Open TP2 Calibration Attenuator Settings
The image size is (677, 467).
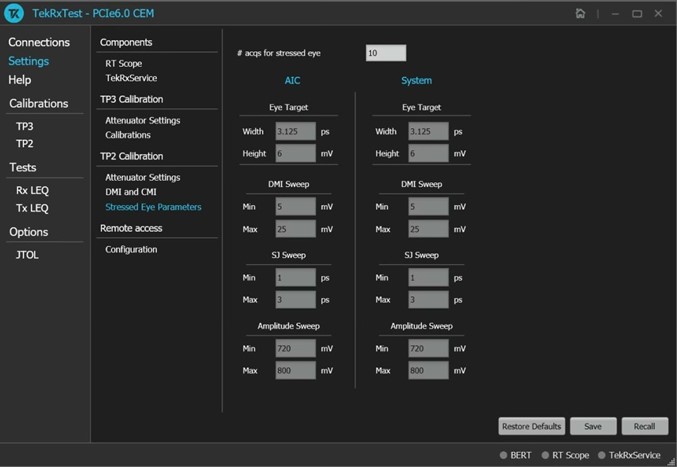click(x=142, y=177)
